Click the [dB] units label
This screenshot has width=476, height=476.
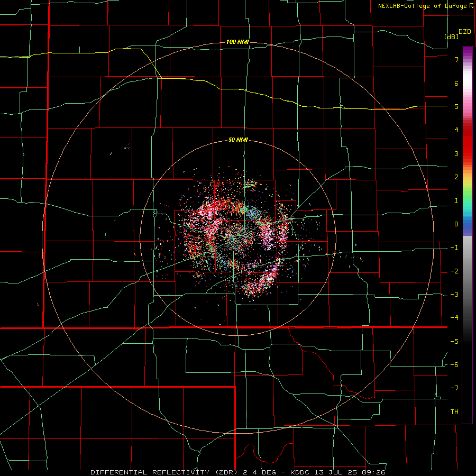[452, 36]
